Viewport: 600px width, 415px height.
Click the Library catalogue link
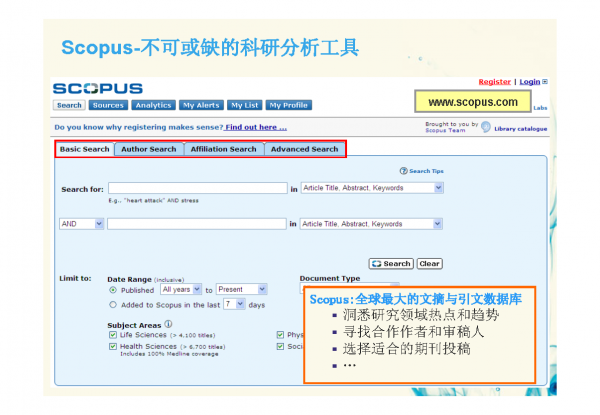click(x=520, y=129)
